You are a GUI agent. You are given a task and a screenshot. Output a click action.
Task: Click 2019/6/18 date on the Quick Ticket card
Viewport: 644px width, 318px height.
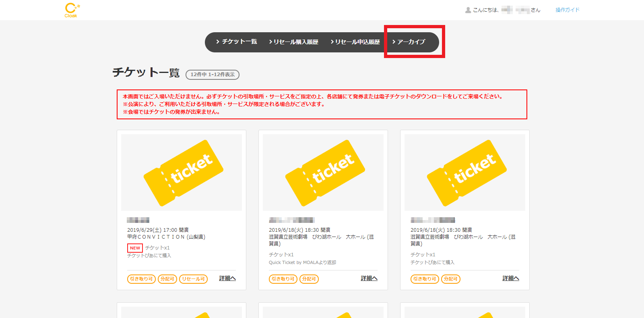(299, 230)
